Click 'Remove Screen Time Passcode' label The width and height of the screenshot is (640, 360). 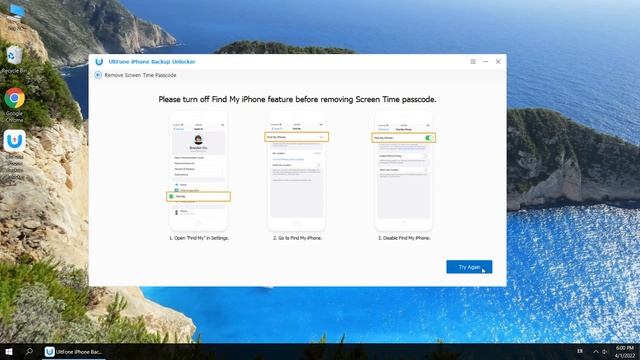click(140, 75)
